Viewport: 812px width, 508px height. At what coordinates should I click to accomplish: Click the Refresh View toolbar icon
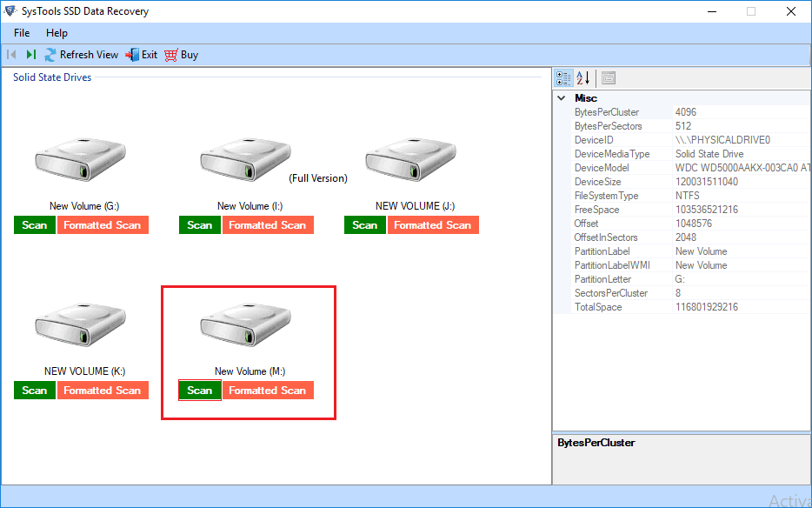[x=50, y=55]
